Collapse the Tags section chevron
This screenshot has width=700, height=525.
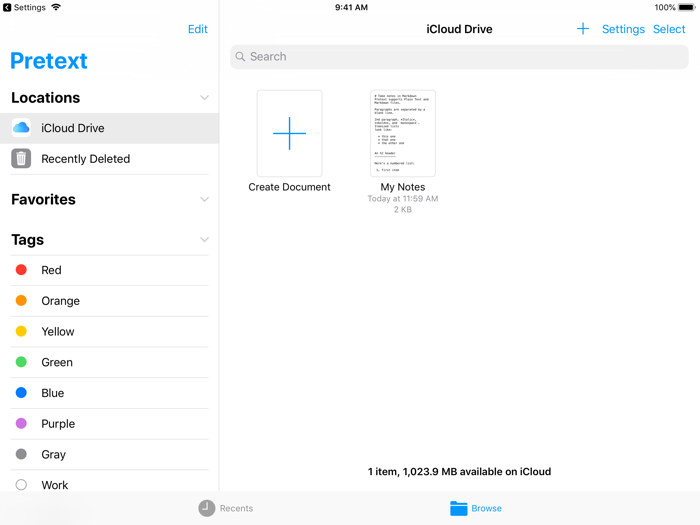click(x=204, y=240)
